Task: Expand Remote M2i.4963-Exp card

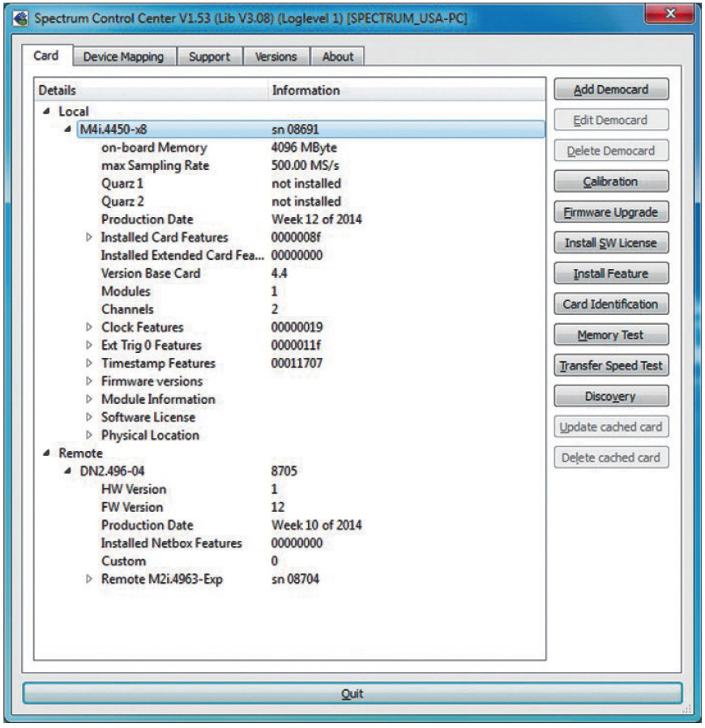Action: click(x=89, y=580)
